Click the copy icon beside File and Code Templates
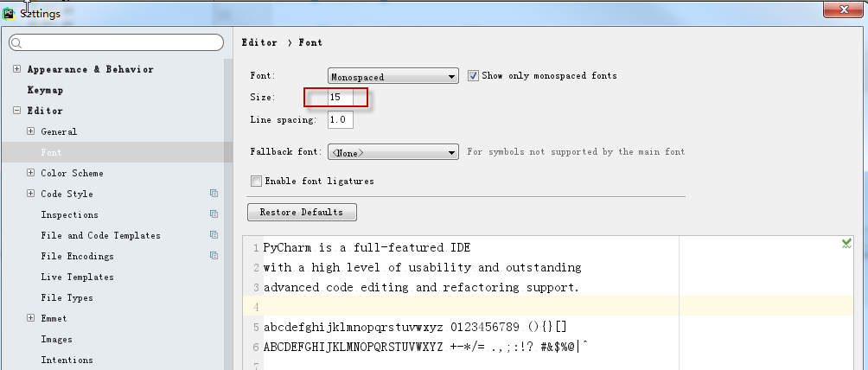 pyautogui.click(x=214, y=235)
